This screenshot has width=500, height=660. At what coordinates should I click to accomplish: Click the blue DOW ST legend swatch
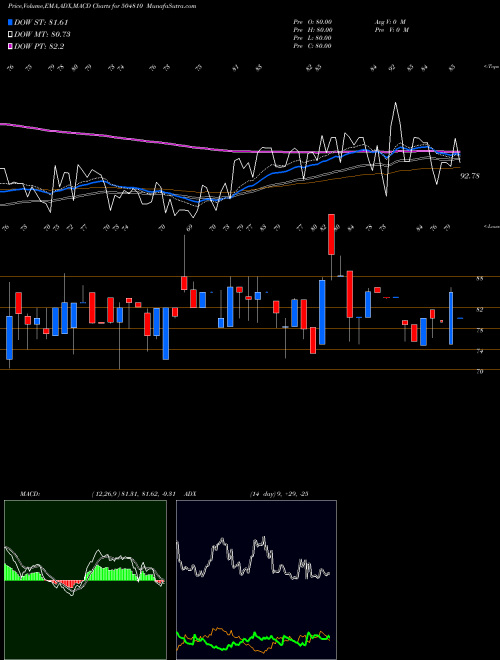(x=11, y=22)
